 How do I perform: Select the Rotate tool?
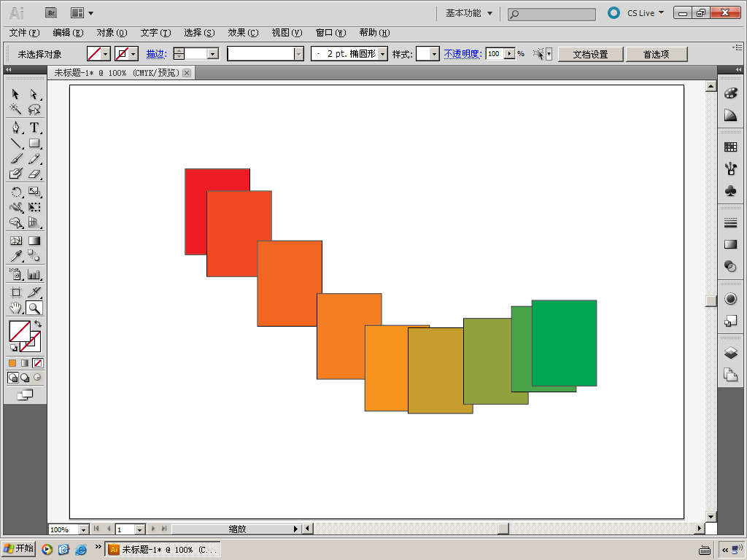tap(15, 192)
